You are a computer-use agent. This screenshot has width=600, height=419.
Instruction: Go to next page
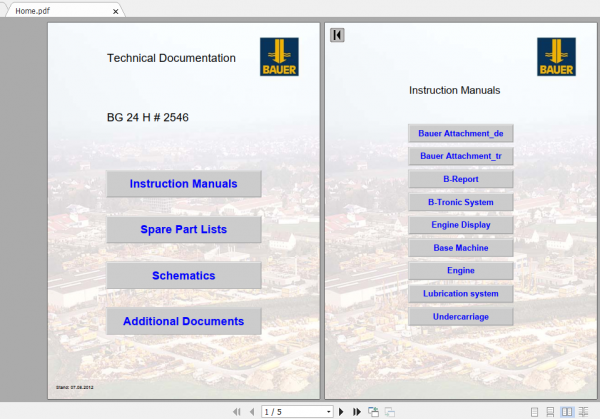(341, 412)
